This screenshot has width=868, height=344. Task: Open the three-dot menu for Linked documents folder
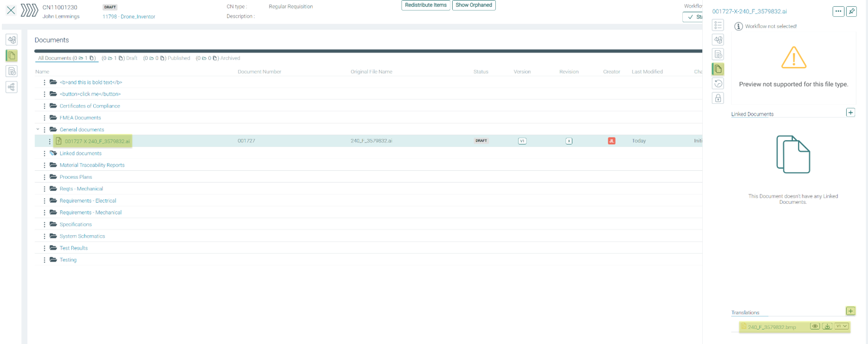(44, 153)
